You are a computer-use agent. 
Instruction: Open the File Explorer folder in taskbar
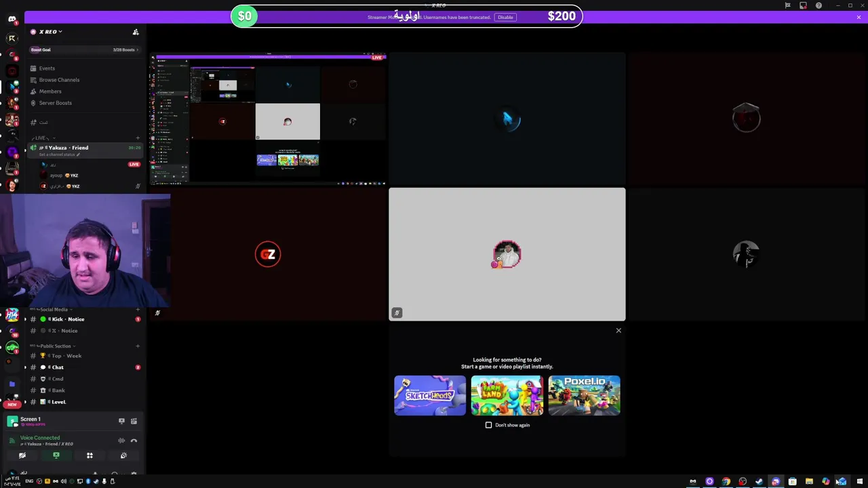tap(809, 481)
